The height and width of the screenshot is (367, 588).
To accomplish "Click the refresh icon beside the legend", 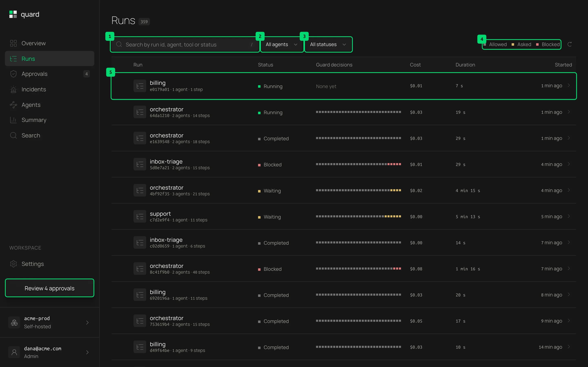I will tap(569, 44).
